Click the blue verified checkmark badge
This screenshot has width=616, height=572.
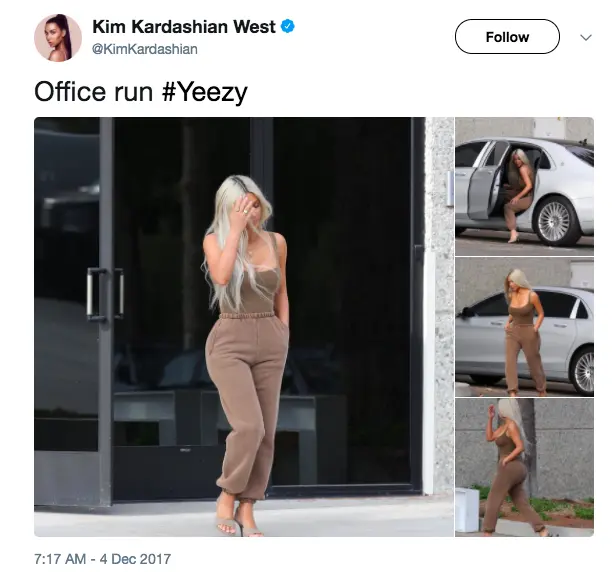coord(288,26)
